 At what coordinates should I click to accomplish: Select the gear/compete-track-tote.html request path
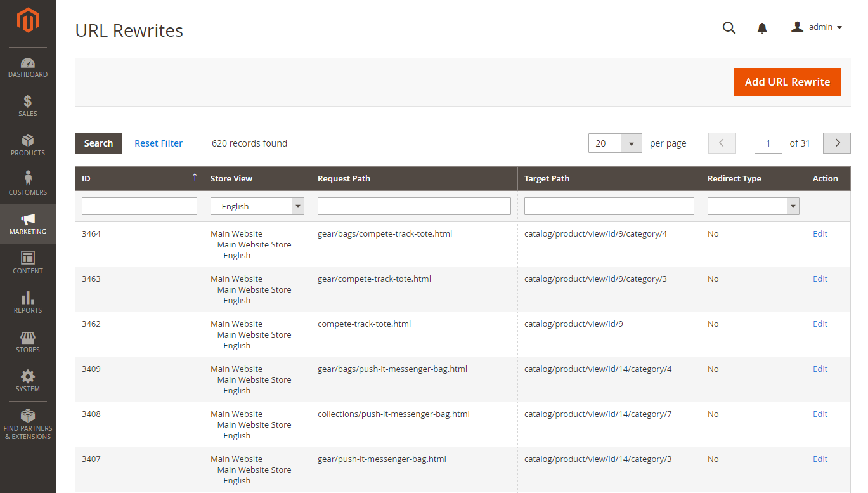(x=374, y=279)
